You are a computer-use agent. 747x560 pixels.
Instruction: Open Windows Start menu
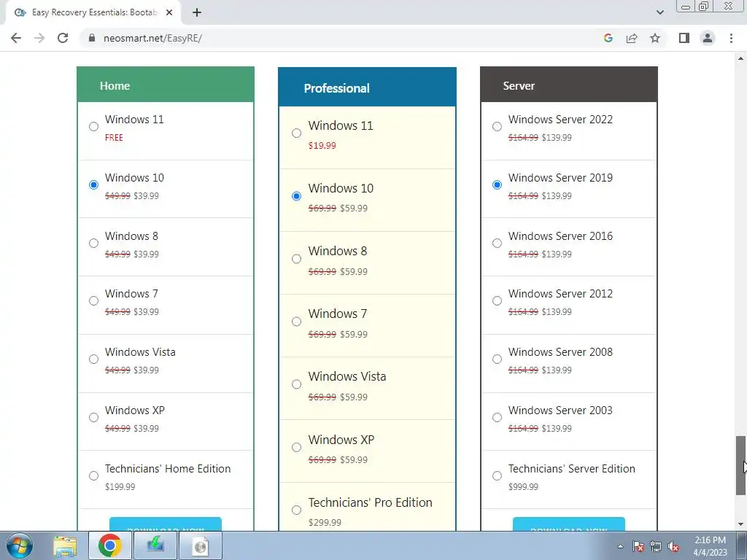point(20,545)
